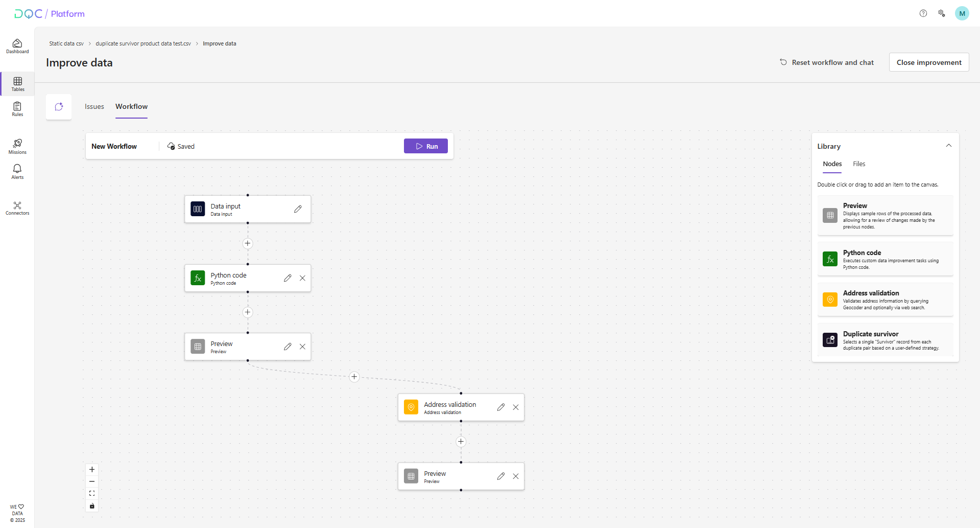The image size is (980, 528).
Task: Collapse the Library panel
Action: [948, 146]
